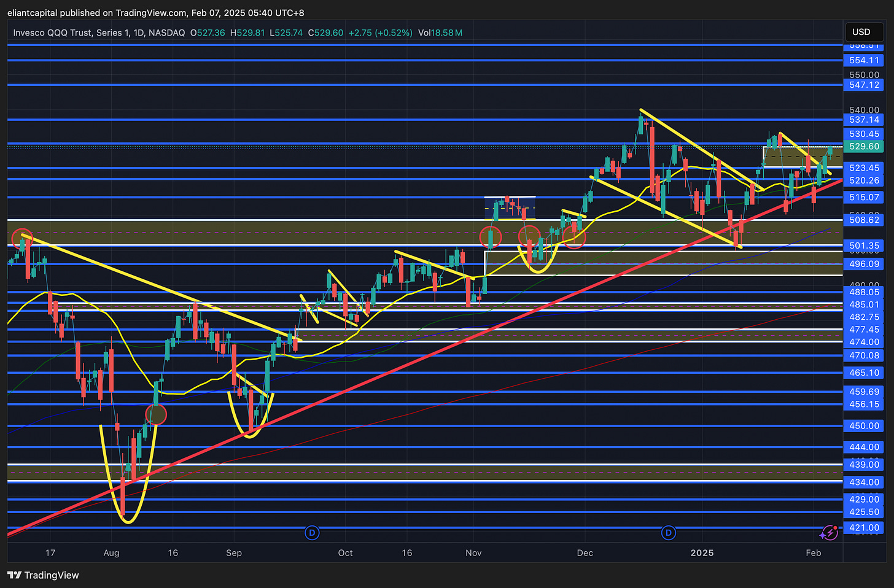Click the green 529.60 current price label

click(x=865, y=146)
